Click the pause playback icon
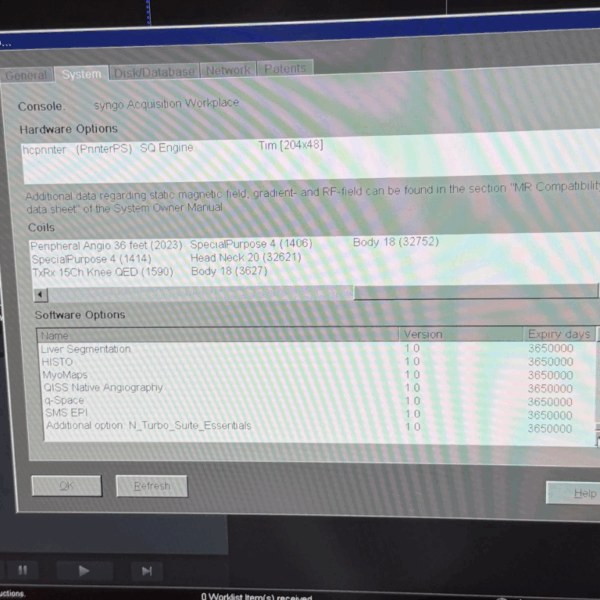 click(x=23, y=571)
